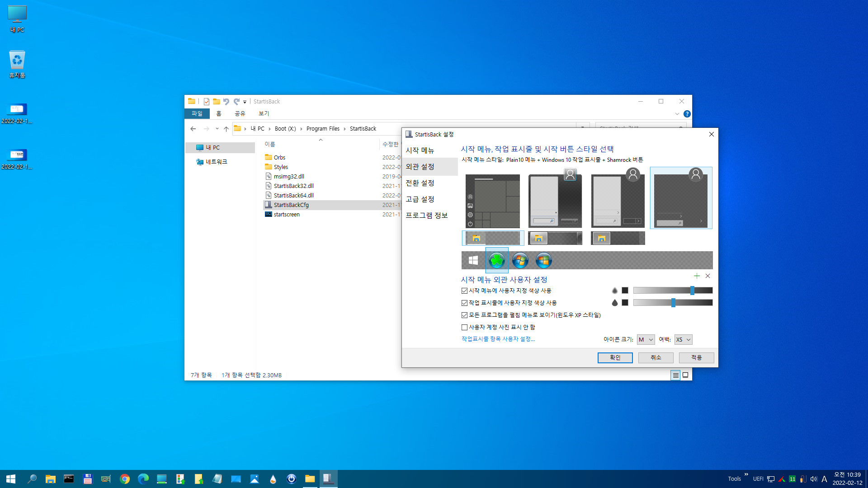Click the Program Files breadcrumb segment
This screenshot has height=488, width=868.
pyautogui.click(x=323, y=129)
